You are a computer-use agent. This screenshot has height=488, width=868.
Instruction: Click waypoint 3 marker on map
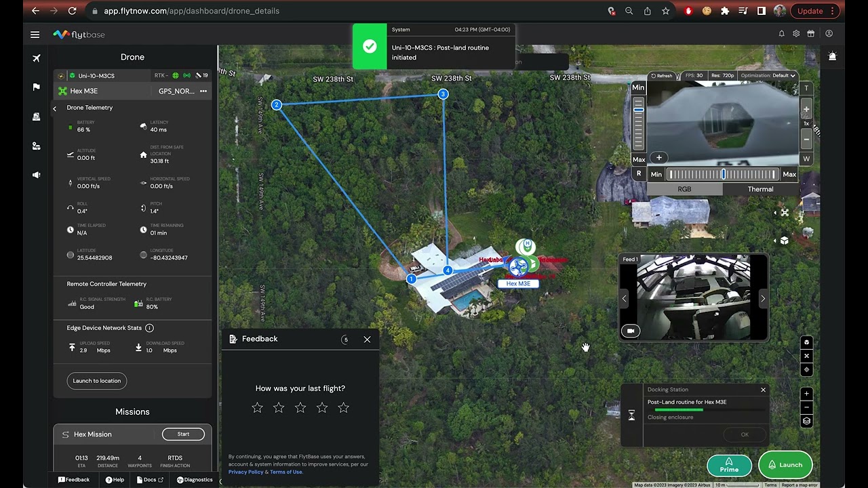tap(443, 94)
